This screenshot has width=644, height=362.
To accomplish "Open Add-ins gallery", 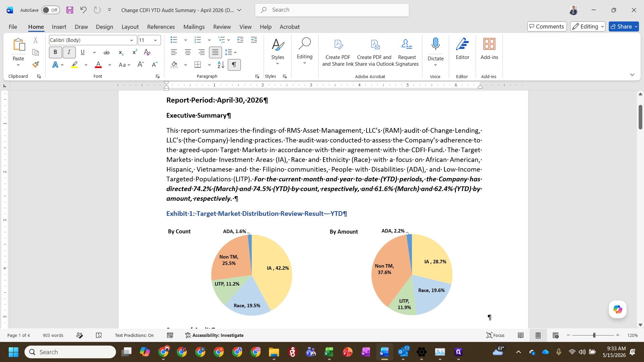I will [489, 49].
